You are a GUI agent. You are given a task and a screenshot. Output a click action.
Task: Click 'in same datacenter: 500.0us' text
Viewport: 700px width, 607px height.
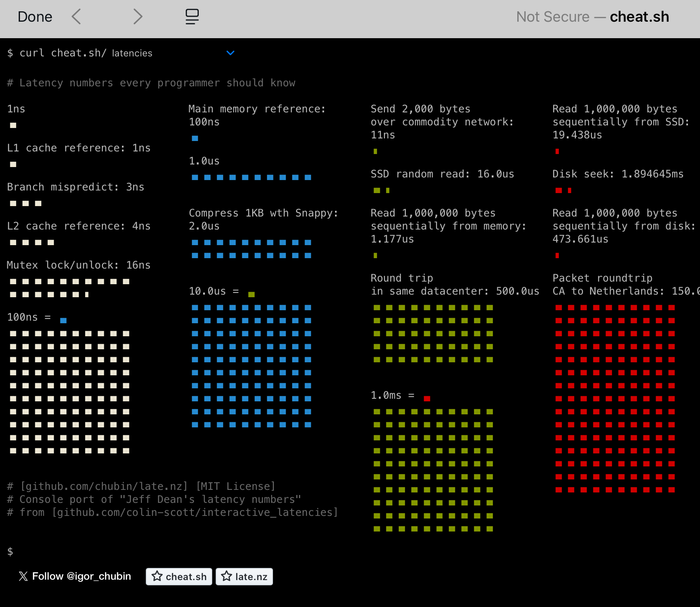coord(455,291)
